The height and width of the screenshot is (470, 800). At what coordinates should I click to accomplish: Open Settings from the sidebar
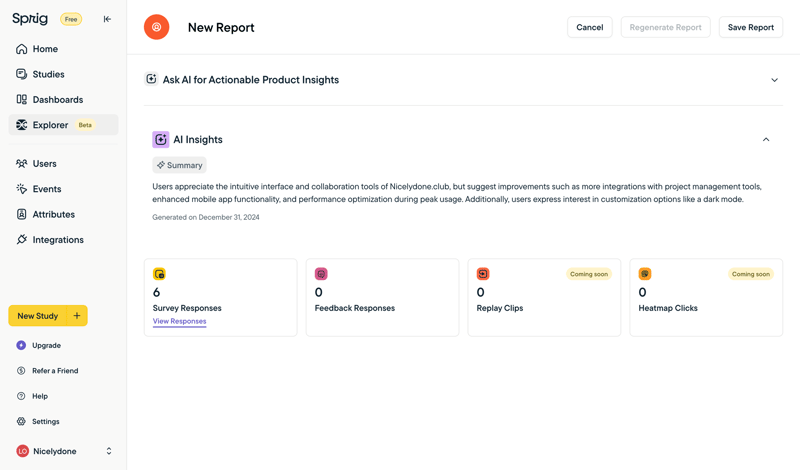[x=45, y=422]
